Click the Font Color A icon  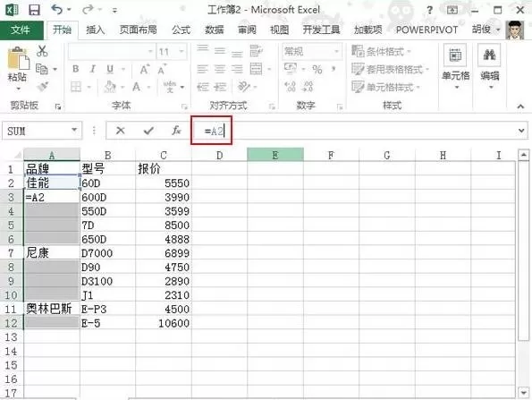[137, 87]
